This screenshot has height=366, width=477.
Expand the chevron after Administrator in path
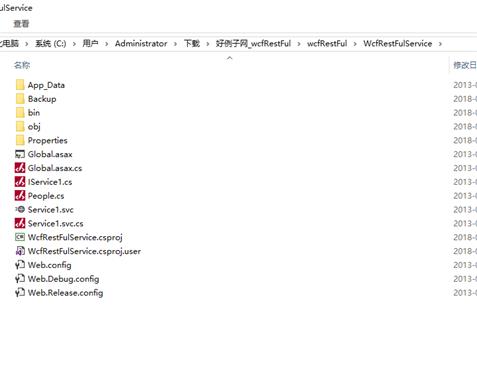[175, 44]
